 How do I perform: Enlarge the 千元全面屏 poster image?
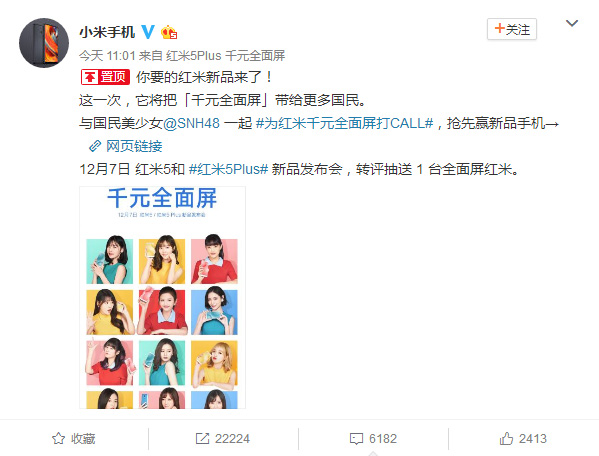pyautogui.click(x=162, y=298)
